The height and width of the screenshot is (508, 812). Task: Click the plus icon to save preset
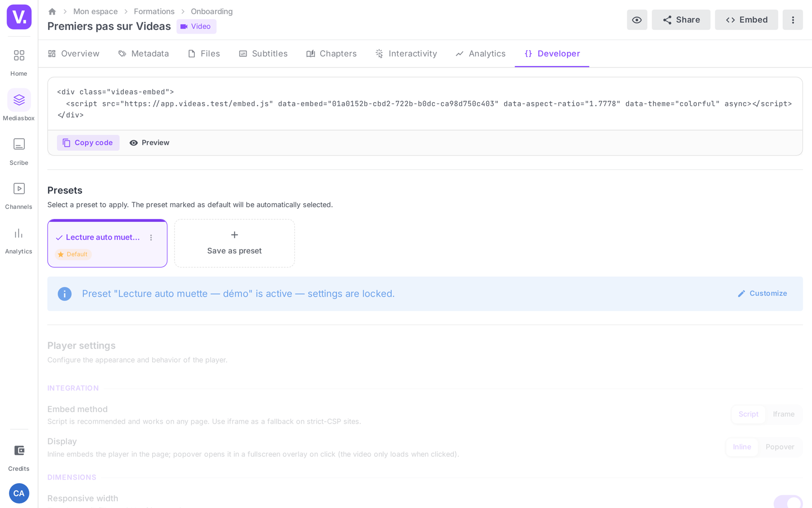234,235
